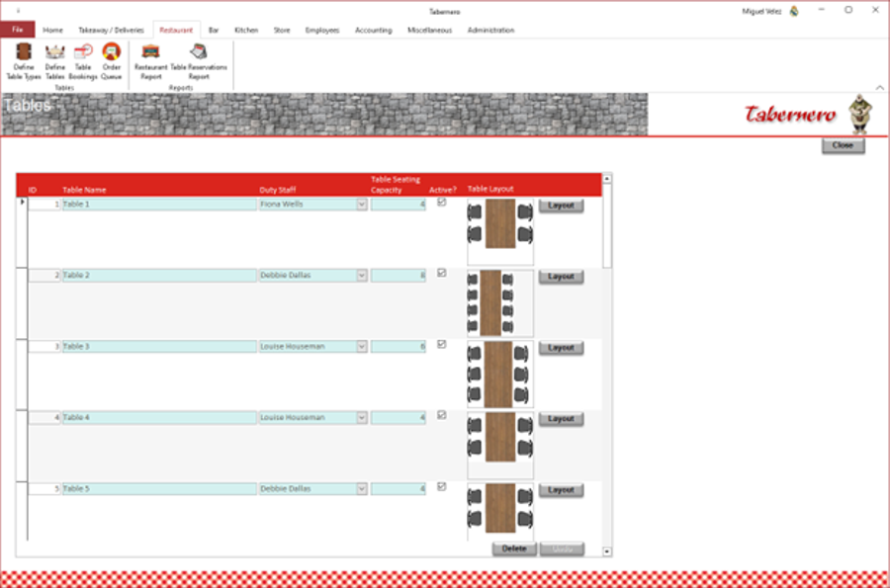Expand Duty Staff dropdown for Table 1
This screenshot has height=588, width=890.
362,205
